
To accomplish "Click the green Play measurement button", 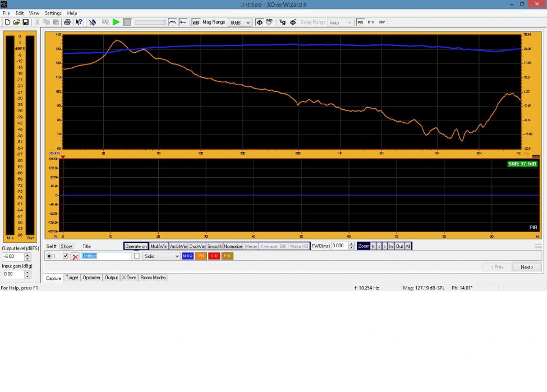I will click(x=116, y=22).
